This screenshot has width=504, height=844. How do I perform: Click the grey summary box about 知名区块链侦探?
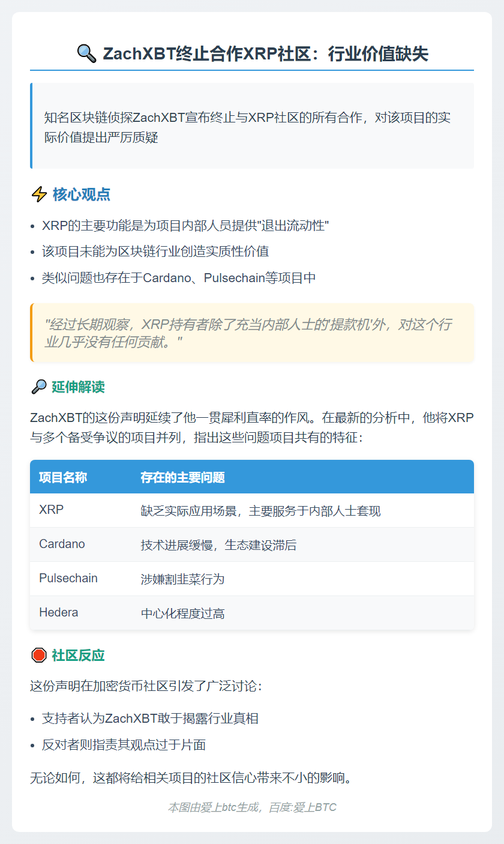pos(252,127)
